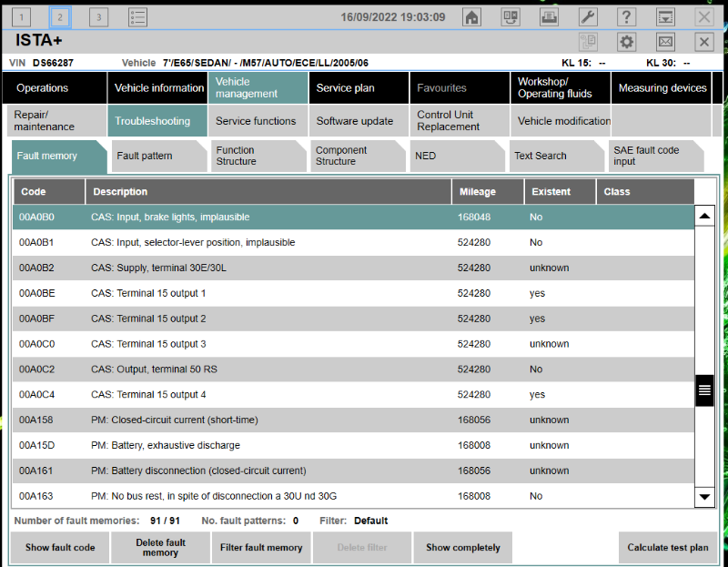Click the window dropdown icon top right

(x=665, y=17)
